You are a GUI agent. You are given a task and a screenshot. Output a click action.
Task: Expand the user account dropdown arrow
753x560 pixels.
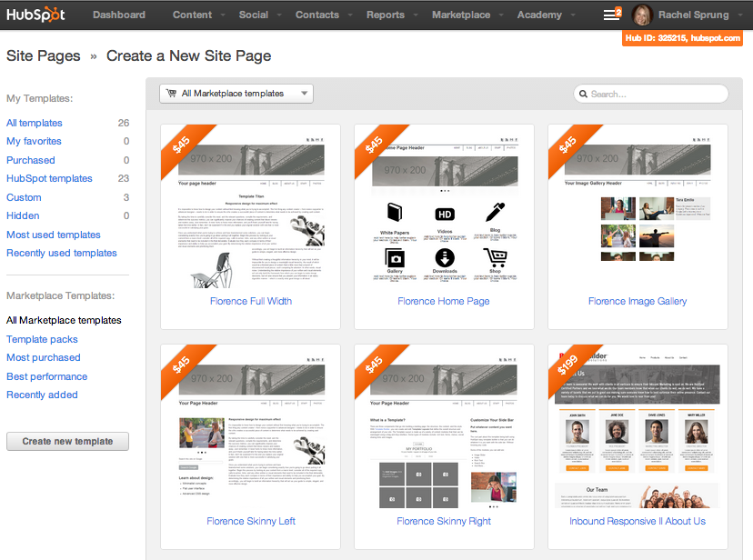point(740,15)
